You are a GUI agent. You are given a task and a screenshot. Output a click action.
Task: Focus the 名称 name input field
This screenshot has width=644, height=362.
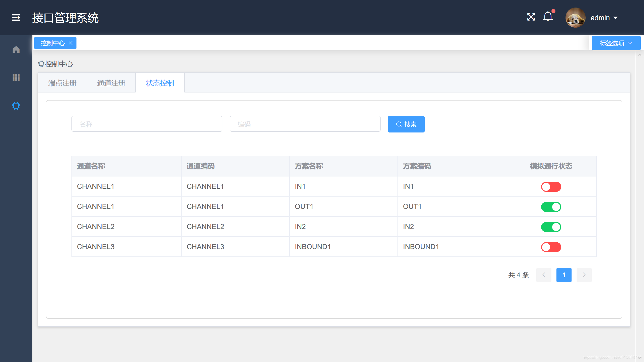point(147,124)
